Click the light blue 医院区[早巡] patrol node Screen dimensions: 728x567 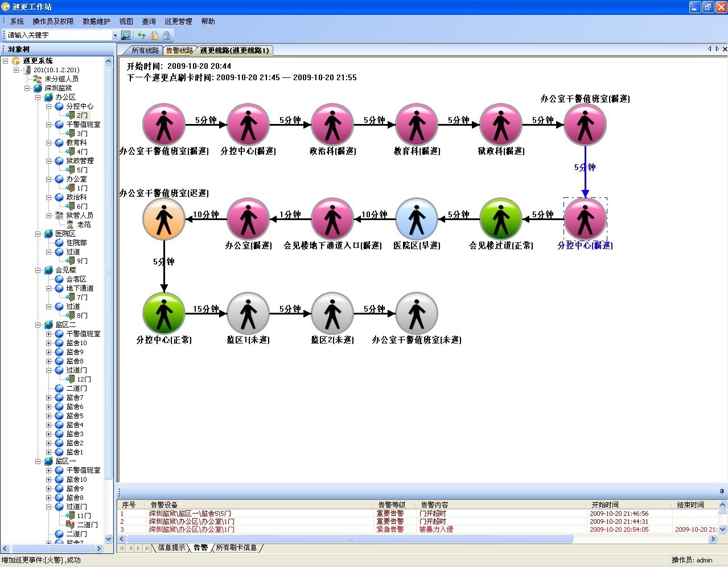(417, 219)
